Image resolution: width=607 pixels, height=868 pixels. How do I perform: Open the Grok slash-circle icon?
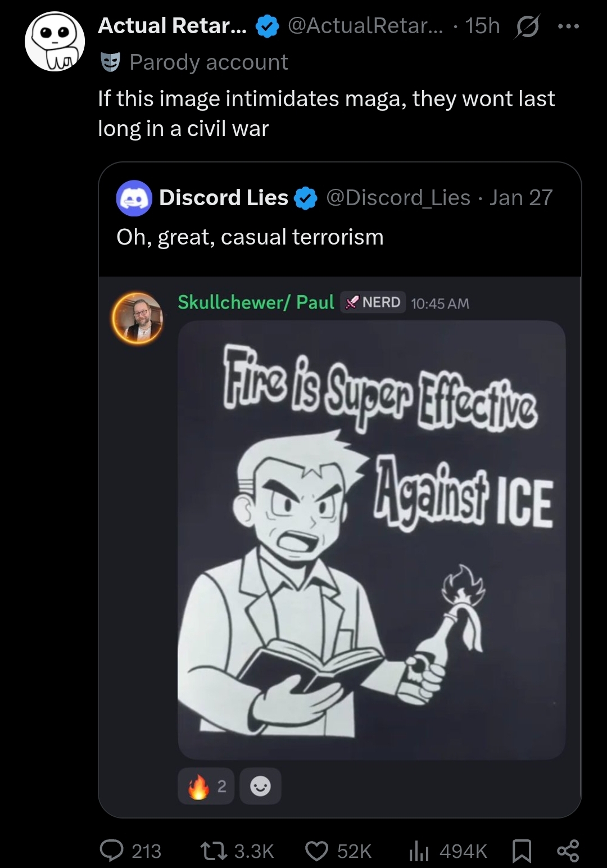[527, 26]
